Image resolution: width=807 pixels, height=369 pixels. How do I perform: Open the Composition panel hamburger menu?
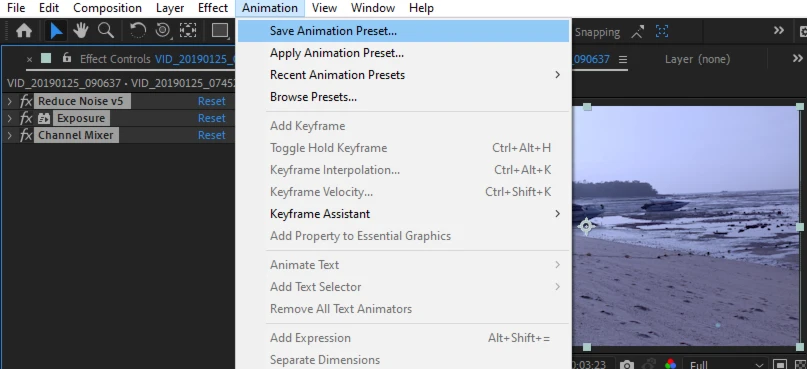[623, 59]
